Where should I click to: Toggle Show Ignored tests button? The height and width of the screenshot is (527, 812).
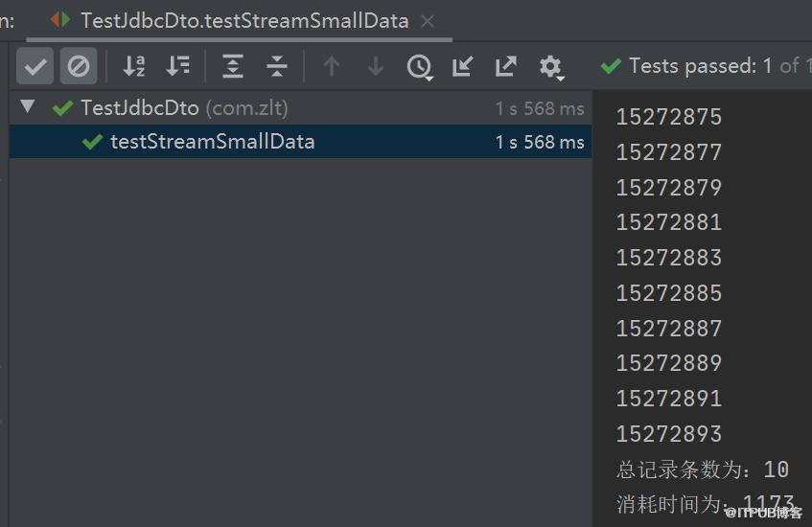(x=79, y=66)
